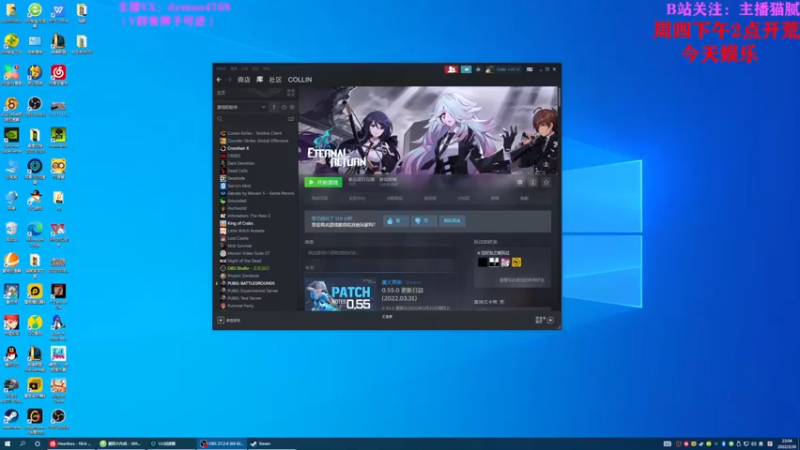Image resolution: width=800 pixels, height=450 pixels.
Task: Select Little Witch Nobeta in the list
Action: 245,231
